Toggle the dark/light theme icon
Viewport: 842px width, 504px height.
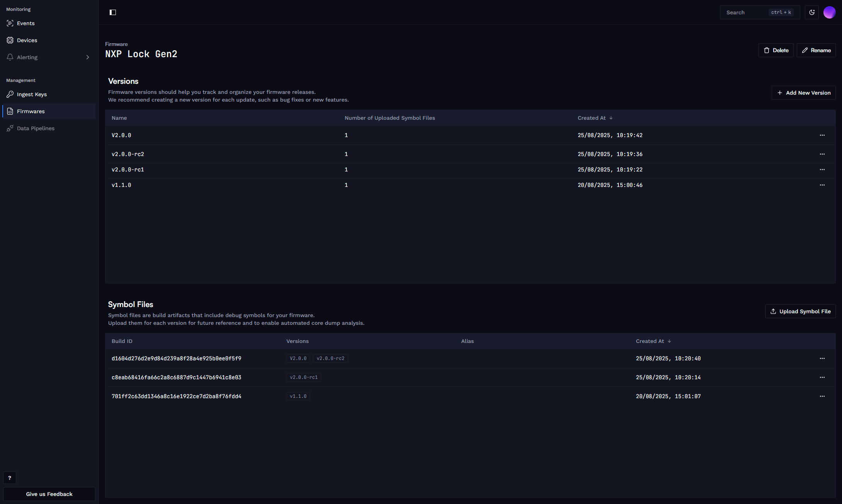pyautogui.click(x=812, y=12)
